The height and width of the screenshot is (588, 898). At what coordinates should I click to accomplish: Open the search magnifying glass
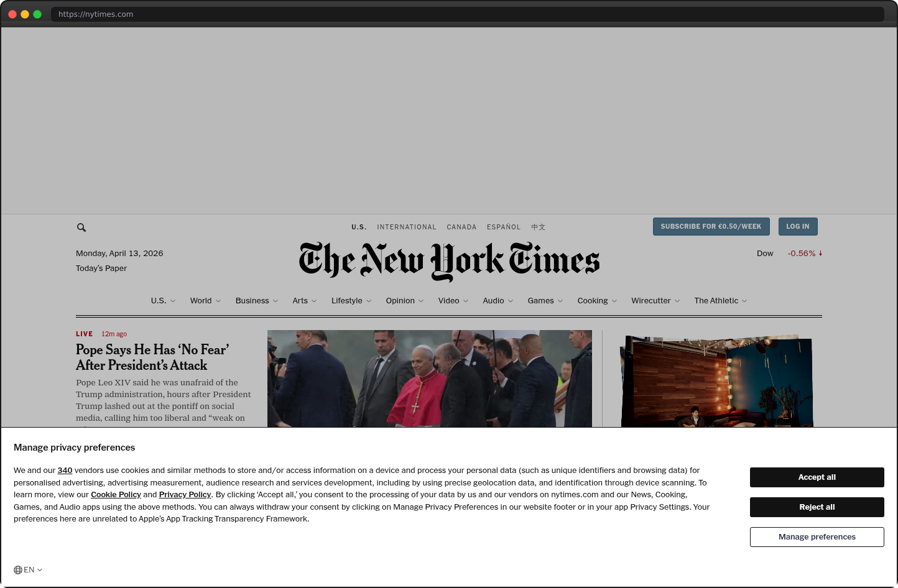coord(81,227)
